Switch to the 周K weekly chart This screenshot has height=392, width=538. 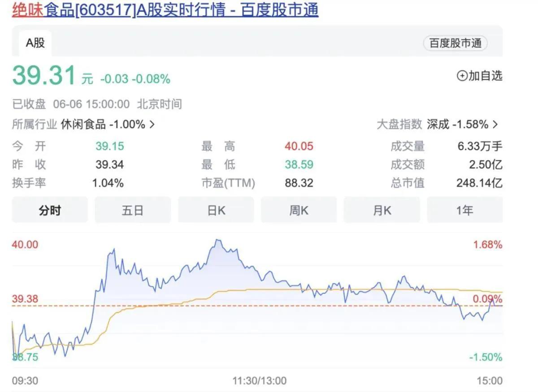point(299,210)
